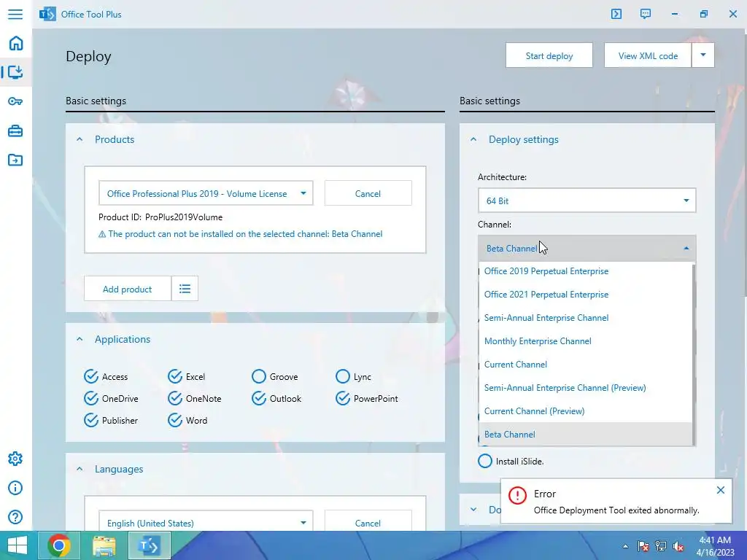This screenshot has height=560, width=747.
Task: Uncheck the OneNote application
Action: coord(175,398)
